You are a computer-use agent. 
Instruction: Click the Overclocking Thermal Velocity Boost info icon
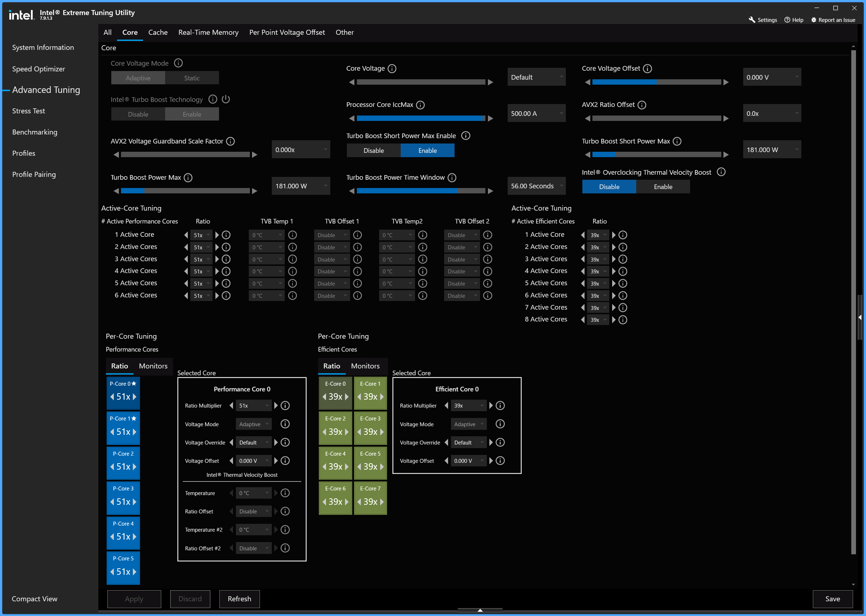(x=721, y=172)
